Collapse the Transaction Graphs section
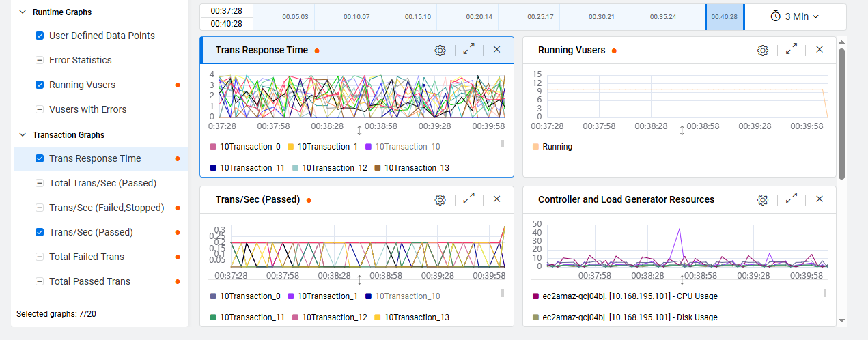This screenshot has height=340, width=868. tap(23, 135)
